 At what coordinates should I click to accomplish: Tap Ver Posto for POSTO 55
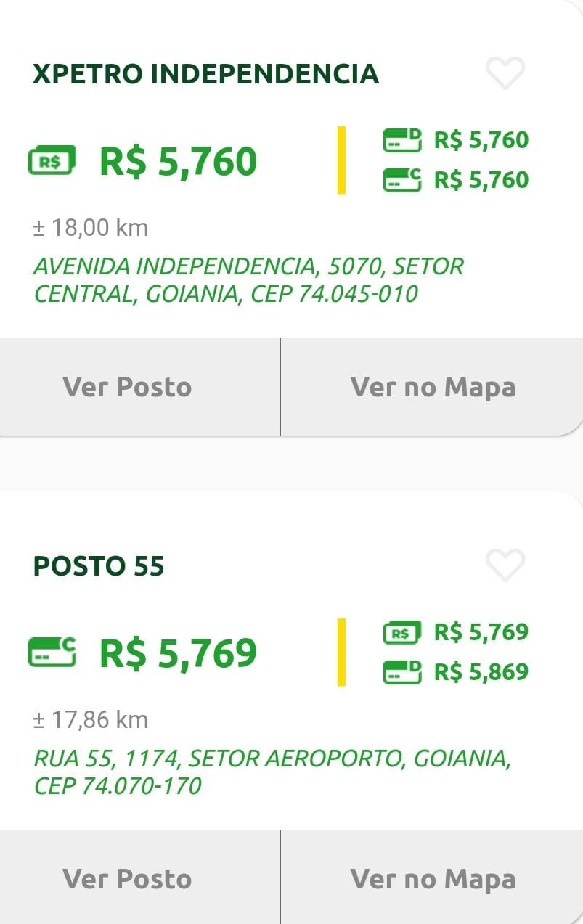[x=127, y=879]
